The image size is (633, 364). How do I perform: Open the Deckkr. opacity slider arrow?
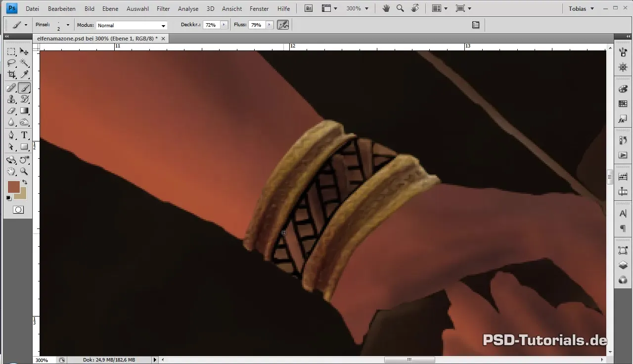click(x=224, y=25)
